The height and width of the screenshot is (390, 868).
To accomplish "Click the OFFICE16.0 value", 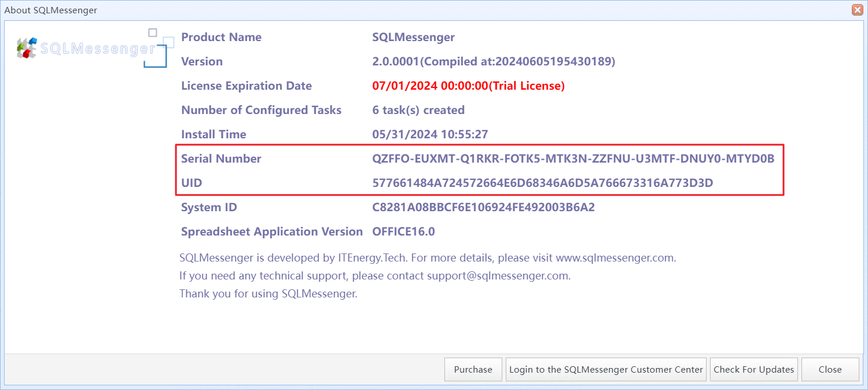I will coord(404,231).
